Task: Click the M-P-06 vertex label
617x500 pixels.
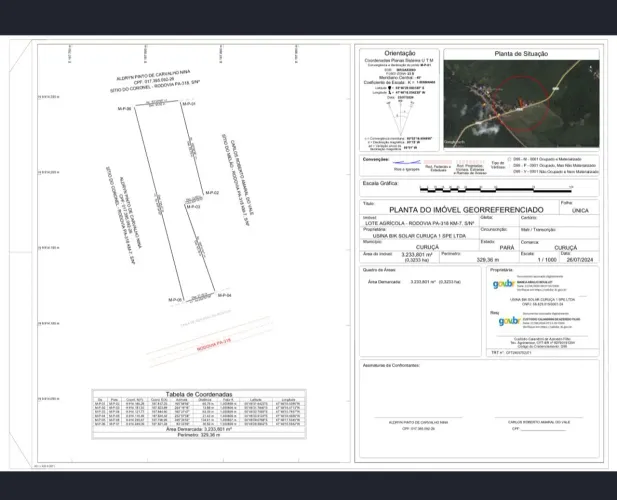Action: (124, 109)
